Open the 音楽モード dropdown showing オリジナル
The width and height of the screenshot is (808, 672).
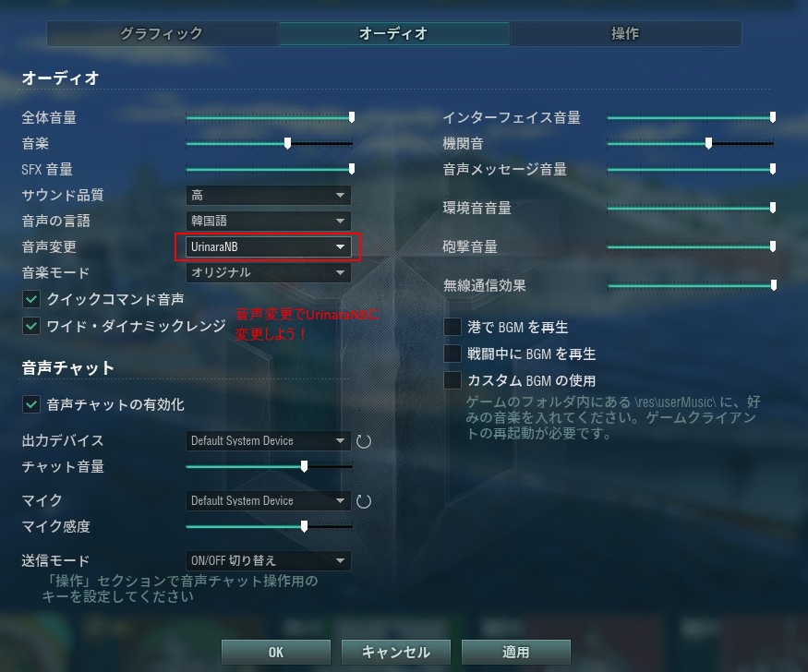click(x=269, y=272)
